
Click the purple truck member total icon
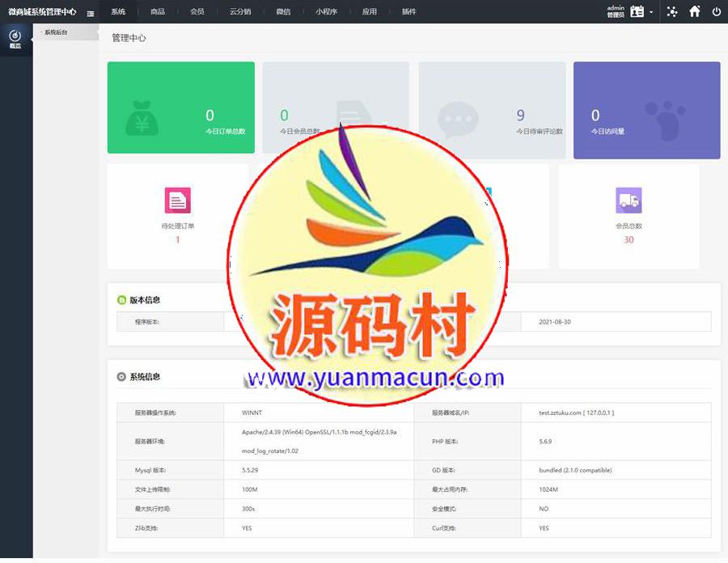point(629,200)
